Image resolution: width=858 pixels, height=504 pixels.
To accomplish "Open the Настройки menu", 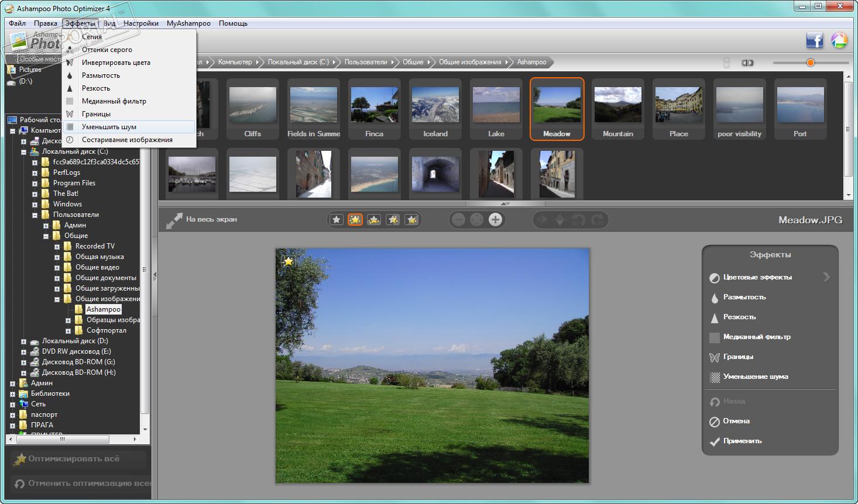I will click(x=141, y=23).
